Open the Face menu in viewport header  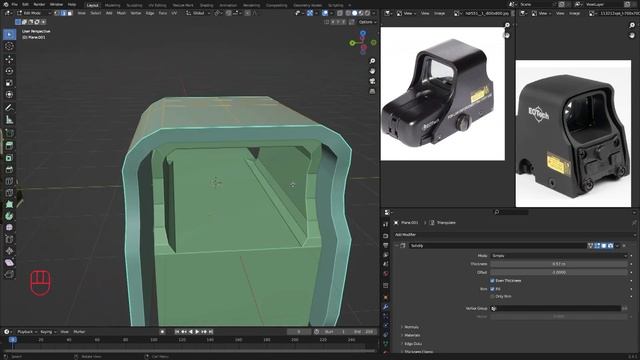162,13
